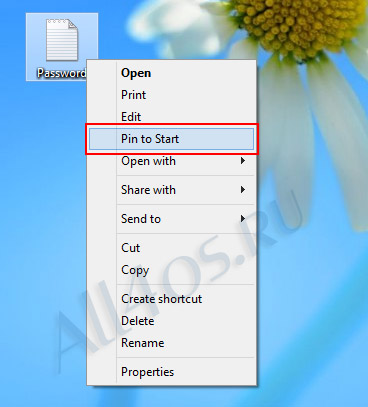Image resolution: width=368 pixels, height=407 pixels.
Task: Choose Open from the context menu
Action: [171, 73]
